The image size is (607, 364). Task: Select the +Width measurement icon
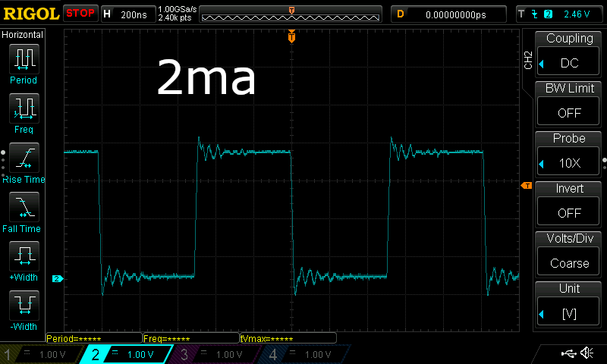point(24,258)
